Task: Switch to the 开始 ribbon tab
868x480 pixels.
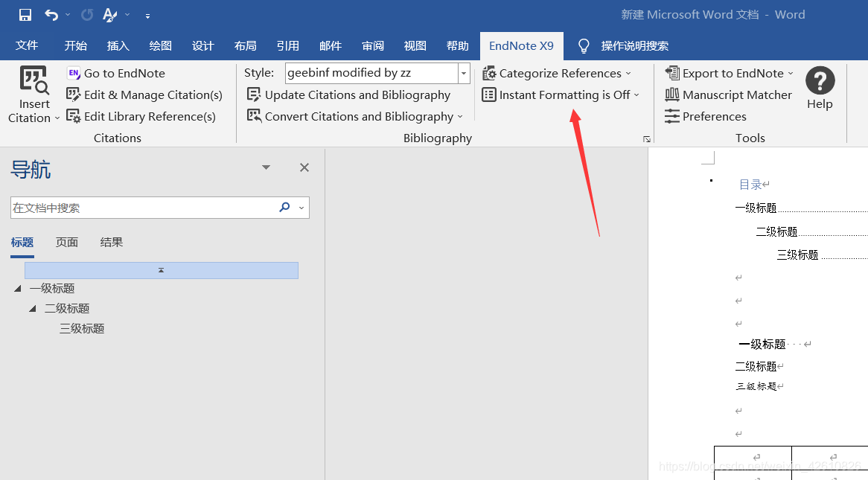Action: pyautogui.click(x=75, y=45)
